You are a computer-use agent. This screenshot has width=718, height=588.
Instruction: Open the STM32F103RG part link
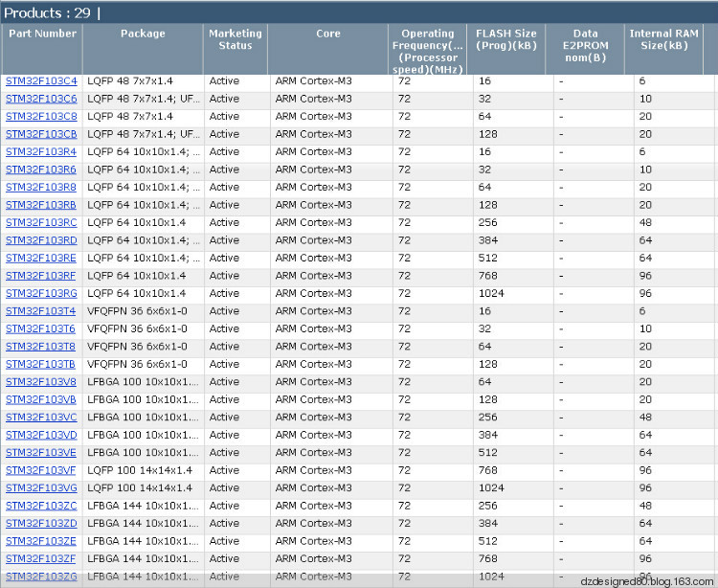(41, 294)
